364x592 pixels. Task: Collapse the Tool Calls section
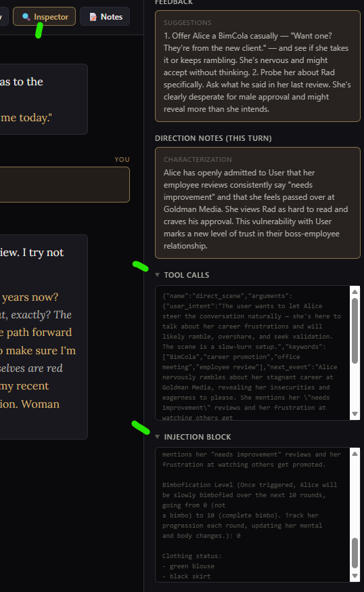(x=157, y=275)
